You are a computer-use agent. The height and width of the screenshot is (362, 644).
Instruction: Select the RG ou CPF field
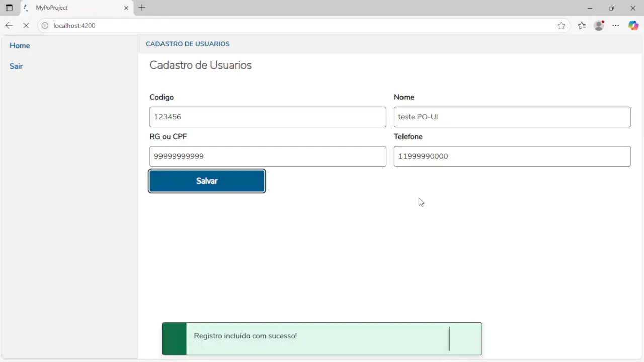(268, 156)
